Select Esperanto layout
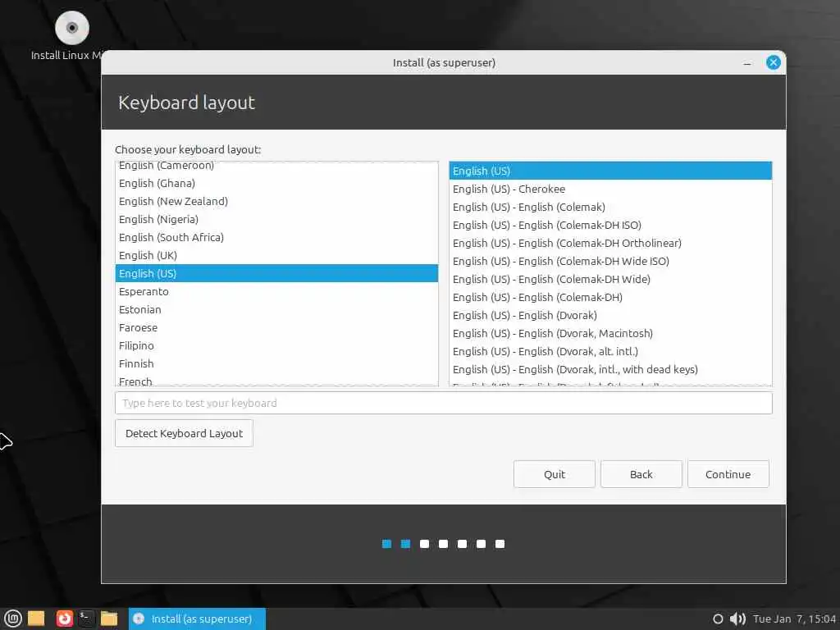Screen dimensions: 840x630 [276, 291]
